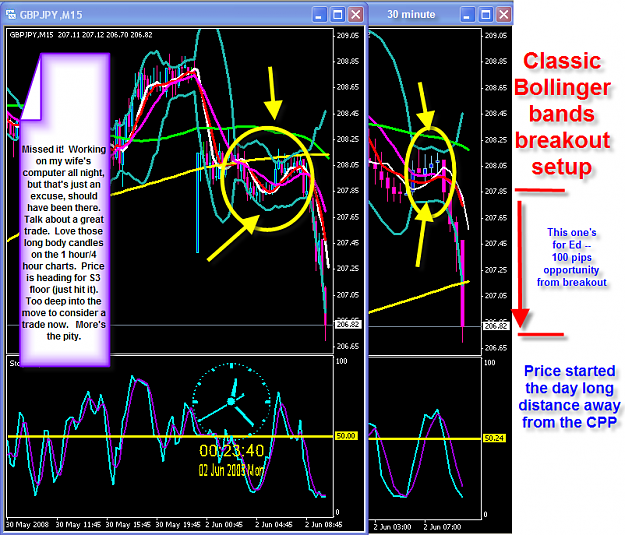Click the '2 Jun 04:45' time axis label
625x535 pixels.
pyautogui.click(x=274, y=524)
